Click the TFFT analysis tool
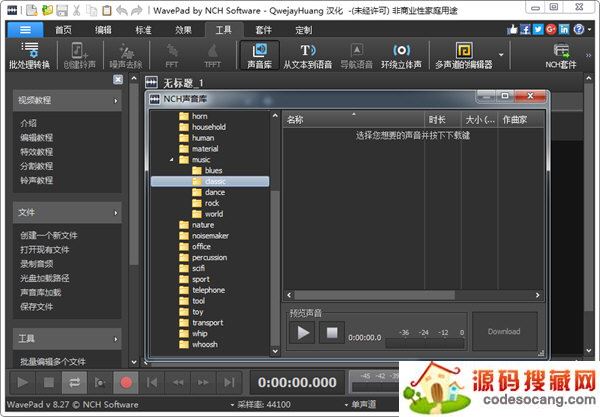 click(x=213, y=56)
